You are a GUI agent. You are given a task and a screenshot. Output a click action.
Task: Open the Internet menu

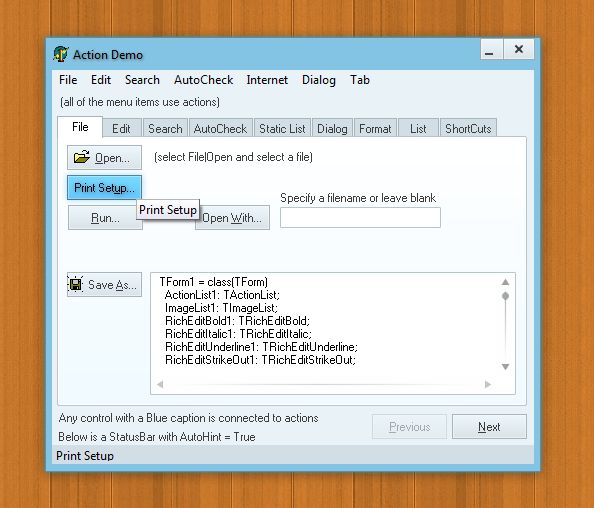coord(267,80)
